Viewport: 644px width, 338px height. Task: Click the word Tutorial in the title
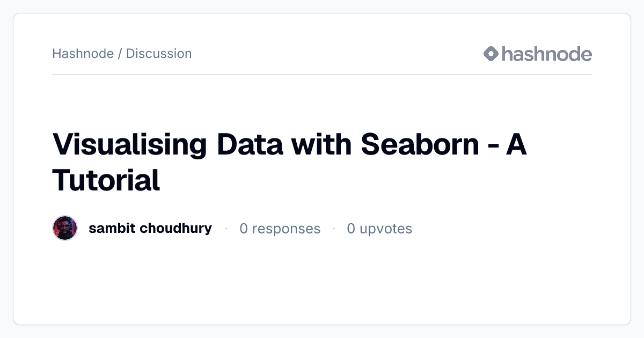click(x=106, y=180)
